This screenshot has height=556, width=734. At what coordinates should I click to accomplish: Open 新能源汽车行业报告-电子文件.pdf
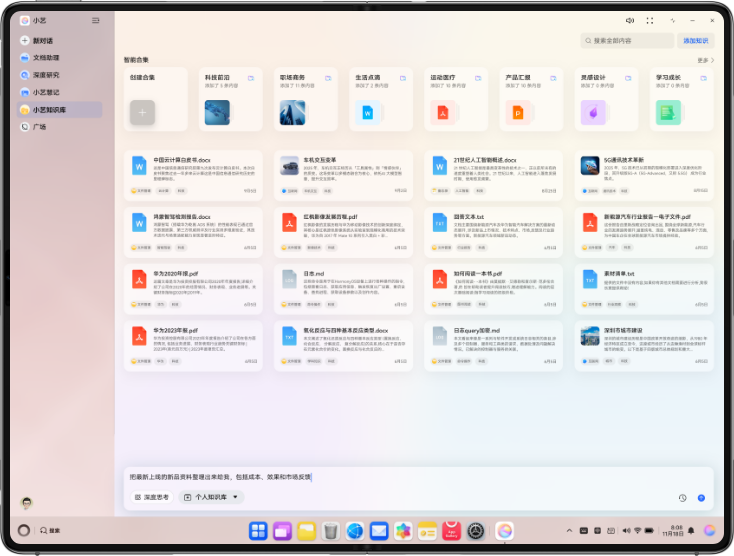point(644,232)
